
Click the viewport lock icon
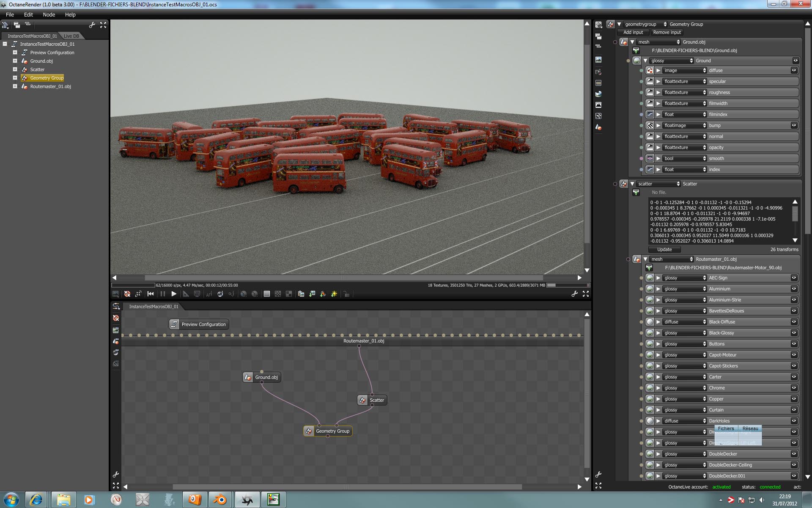point(346,294)
